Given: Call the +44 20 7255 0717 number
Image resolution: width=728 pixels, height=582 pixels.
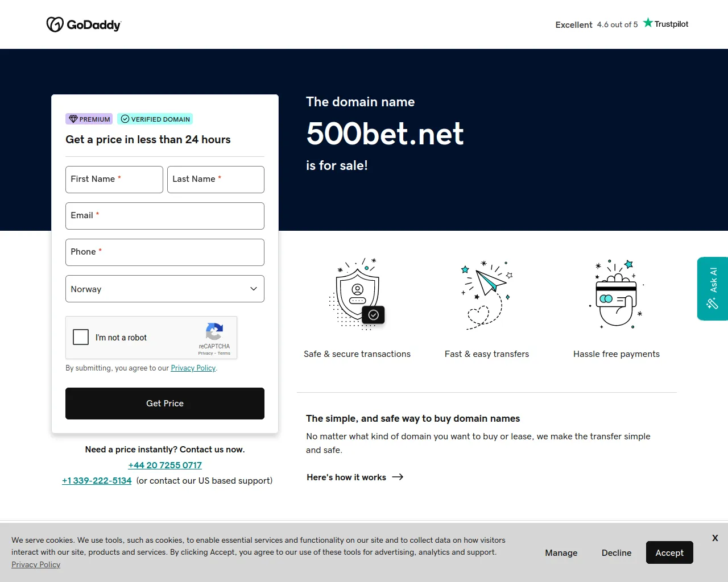Looking at the screenshot, I should [x=164, y=465].
